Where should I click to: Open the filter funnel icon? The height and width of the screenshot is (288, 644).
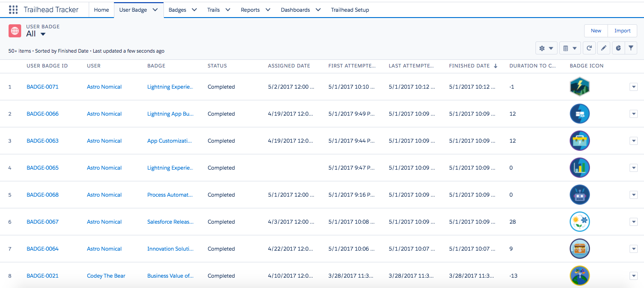tap(631, 48)
